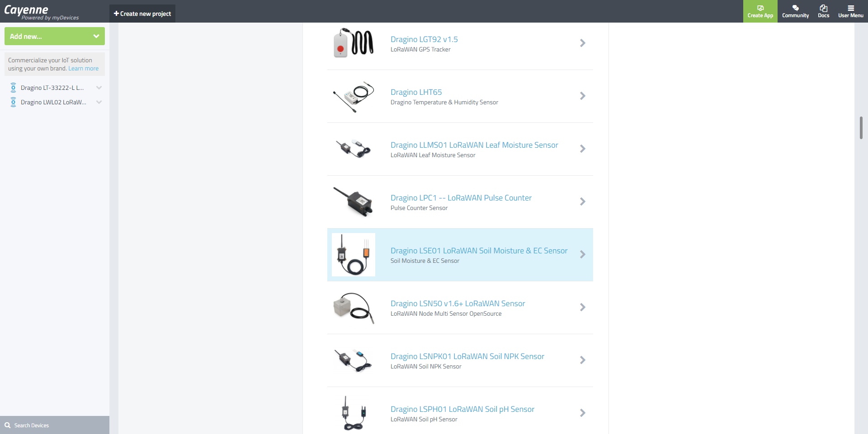Viewport: 868px width, 434px height.
Task: Click the Cayenne logo
Action: 41,12
